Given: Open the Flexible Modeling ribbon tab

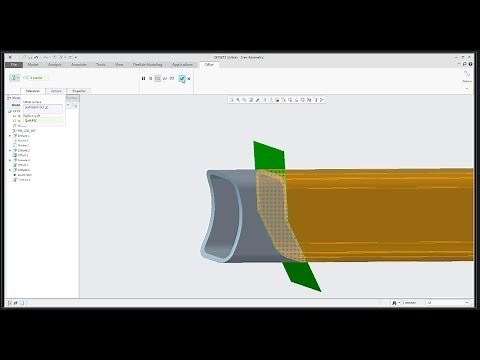Looking at the screenshot, I should (x=147, y=65).
